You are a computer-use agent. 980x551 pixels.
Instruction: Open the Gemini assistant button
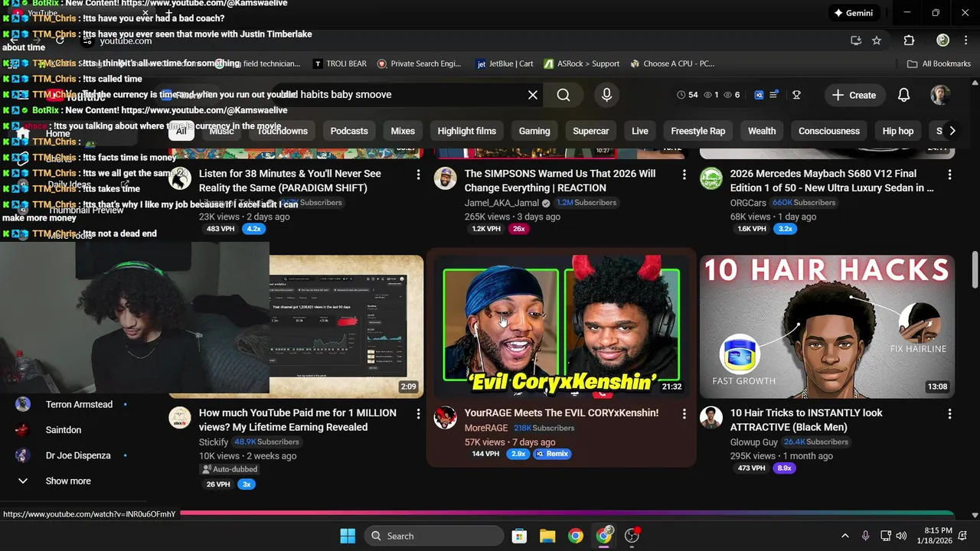click(853, 13)
